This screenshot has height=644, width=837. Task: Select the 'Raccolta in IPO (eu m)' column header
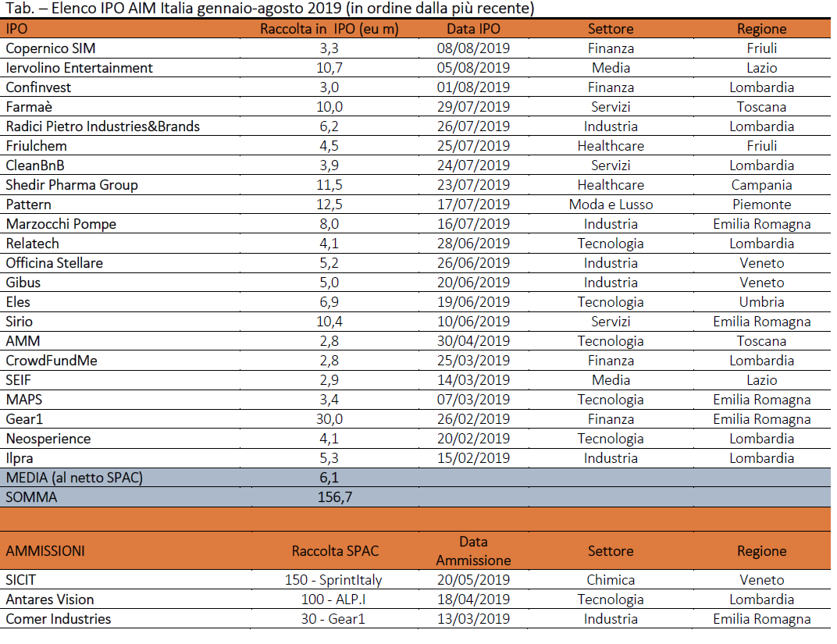coord(329,29)
